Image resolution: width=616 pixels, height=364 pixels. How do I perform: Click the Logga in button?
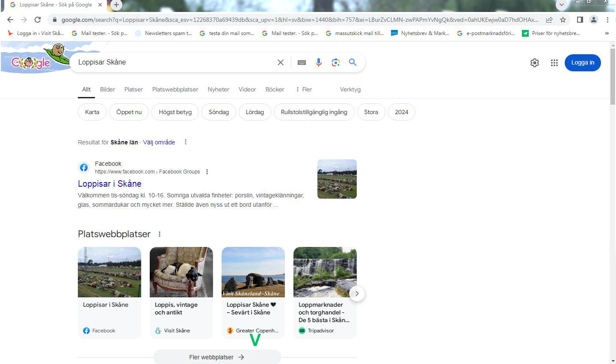point(583,63)
